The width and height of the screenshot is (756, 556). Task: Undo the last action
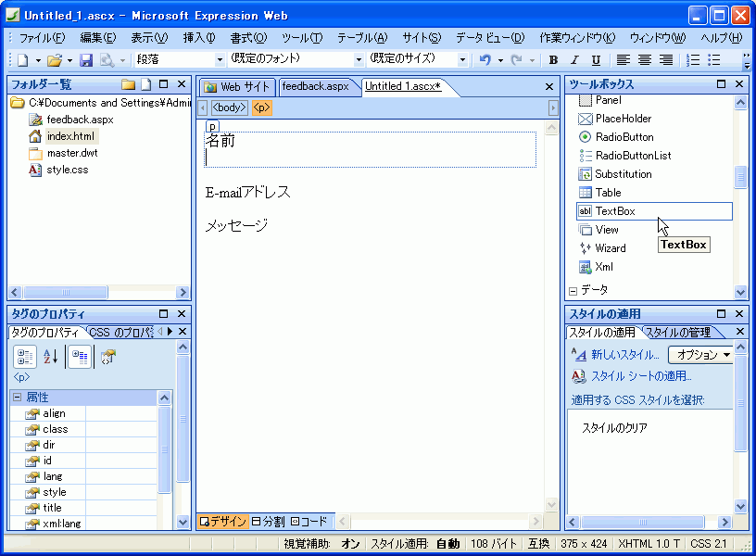pos(485,60)
